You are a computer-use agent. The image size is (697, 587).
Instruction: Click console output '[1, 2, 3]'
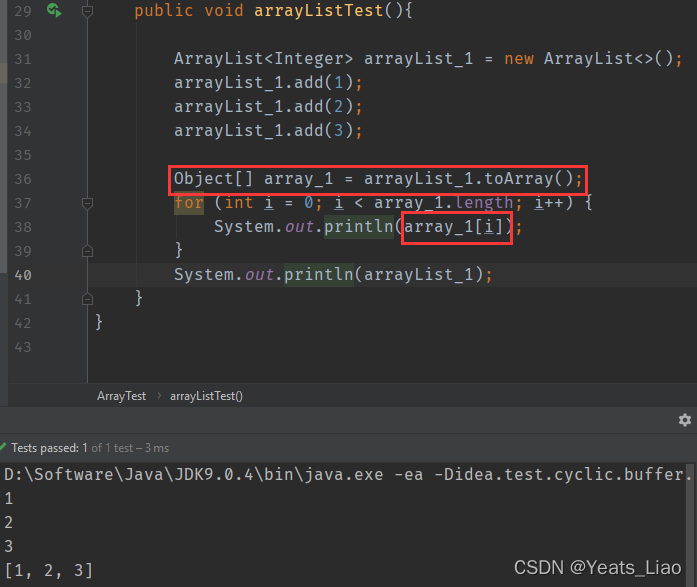48,570
